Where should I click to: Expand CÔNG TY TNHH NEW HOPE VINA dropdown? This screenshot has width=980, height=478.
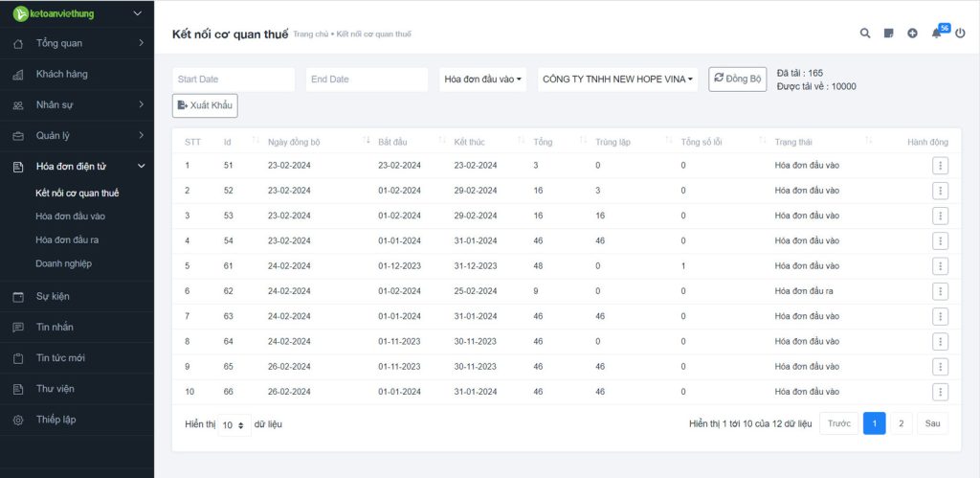point(618,80)
